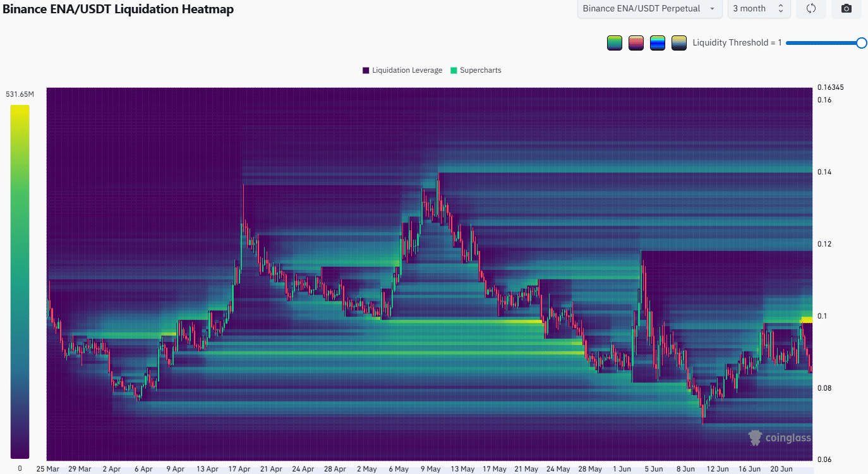Click the bright yellow liquidity band near 0.1
Viewport: 868px width, 474px height.
[x=806, y=320]
